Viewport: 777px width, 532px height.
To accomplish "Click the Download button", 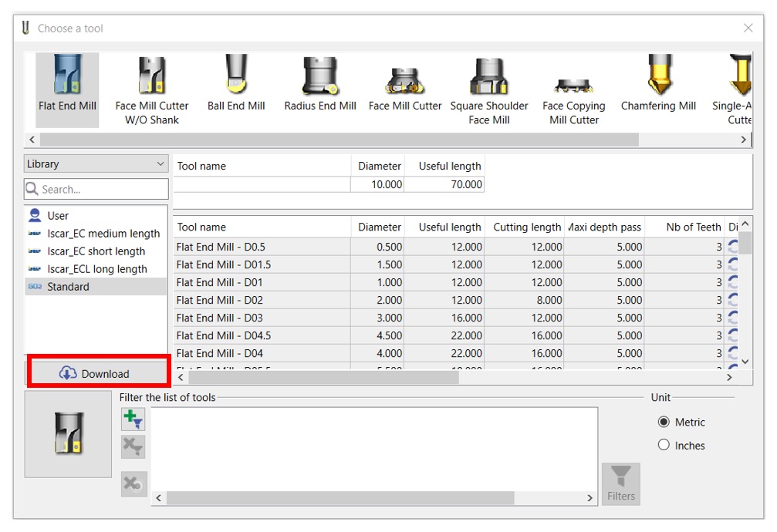I will (97, 374).
